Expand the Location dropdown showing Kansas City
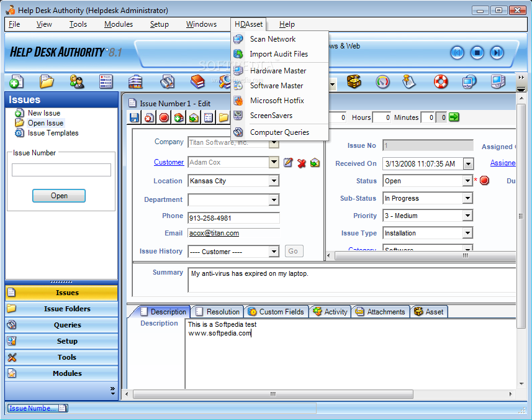 274,181
